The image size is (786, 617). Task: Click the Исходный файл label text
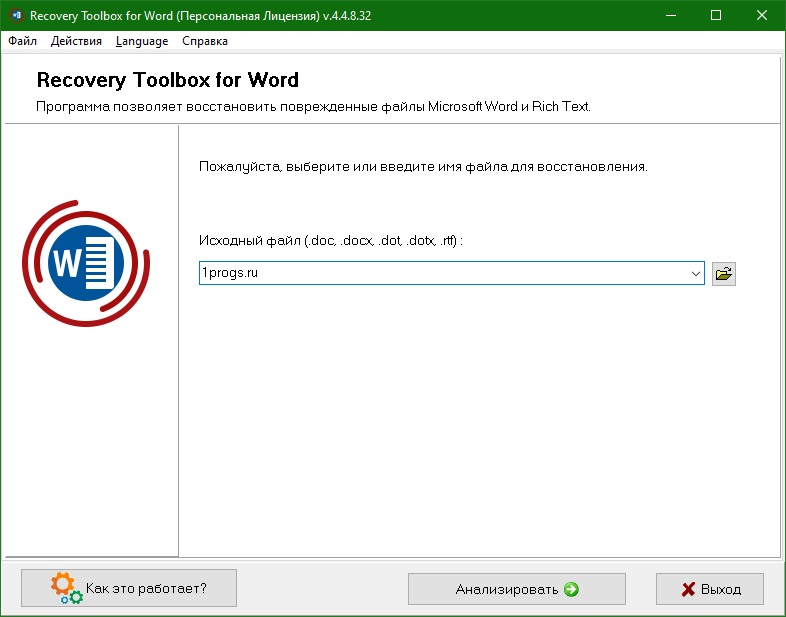(330, 241)
